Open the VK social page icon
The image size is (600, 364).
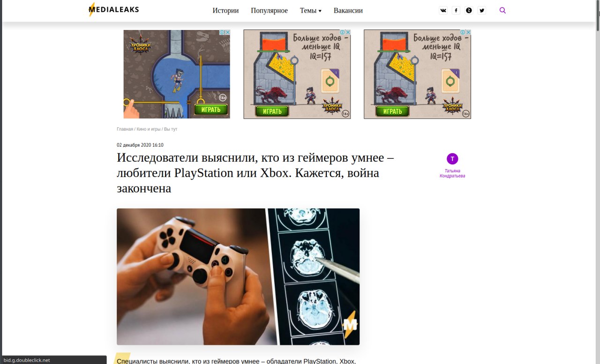point(443,10)
